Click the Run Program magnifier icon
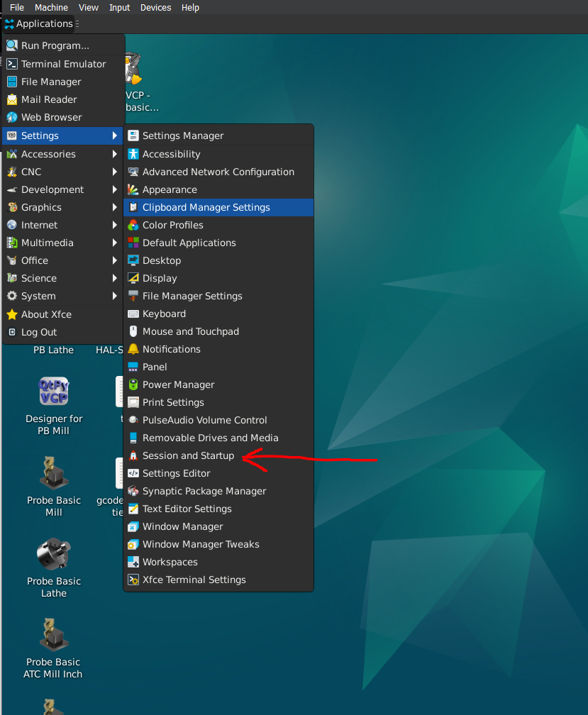Image resolution: width=588 pixels, height=715 pixels. tap(12, 45)
